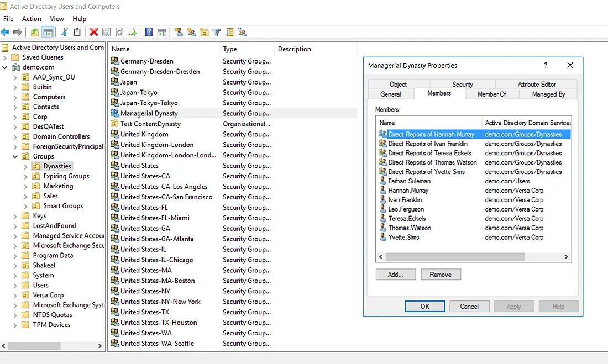
Task: Click the Find objects magnifier icon
Action: (229, 33)
